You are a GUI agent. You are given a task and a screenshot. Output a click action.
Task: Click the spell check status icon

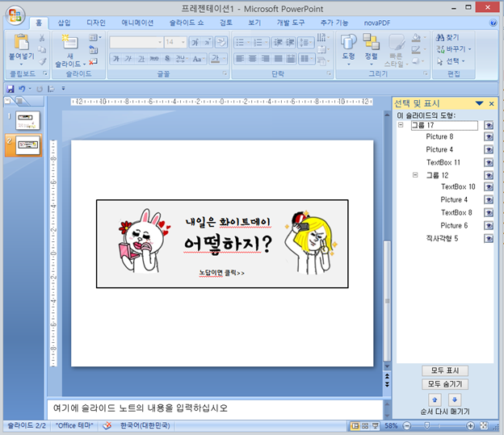click(107, 425)
